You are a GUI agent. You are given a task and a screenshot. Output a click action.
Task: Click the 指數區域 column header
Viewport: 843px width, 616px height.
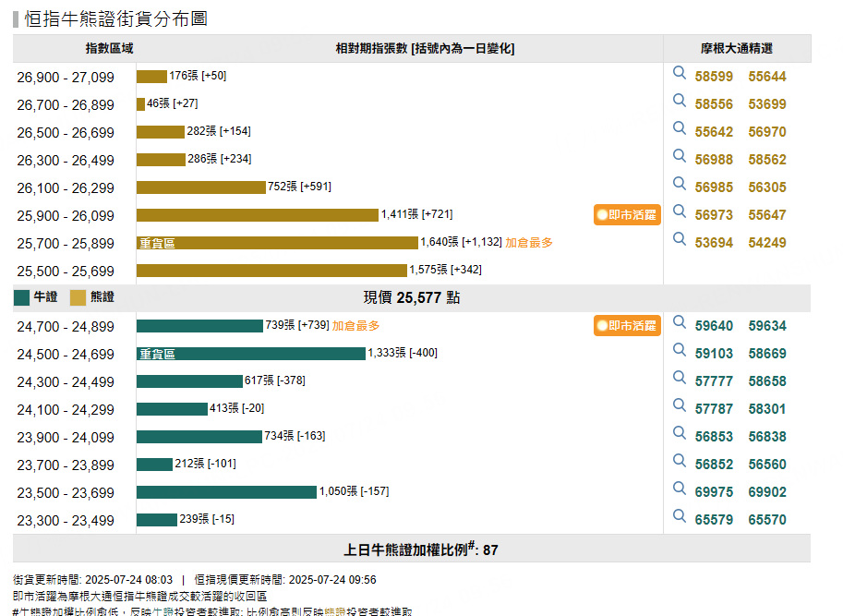point(109,48)
